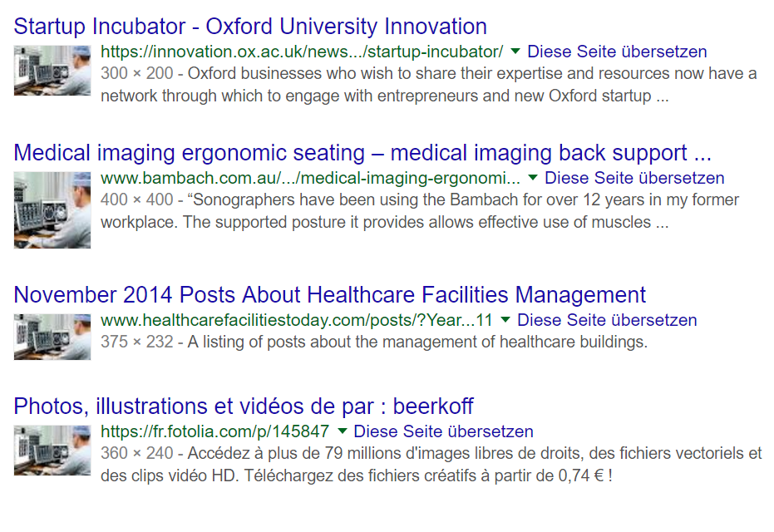Translate the Oxford University Innovation page

point(617,52)
